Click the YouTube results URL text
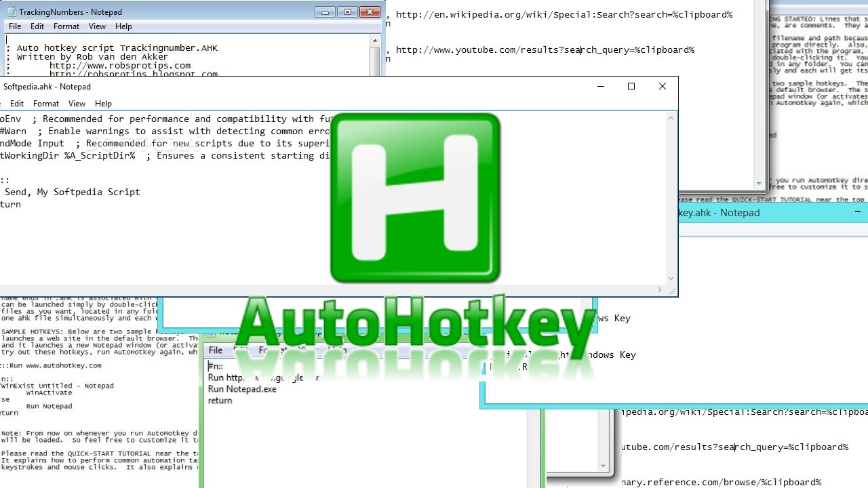This screenshot has width=868, height=488. (x=542, y=49)
